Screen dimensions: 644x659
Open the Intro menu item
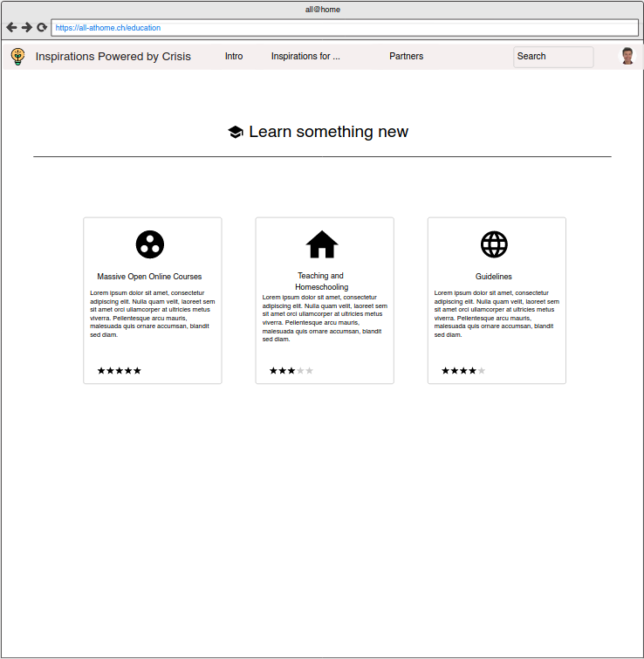[234, 57]
